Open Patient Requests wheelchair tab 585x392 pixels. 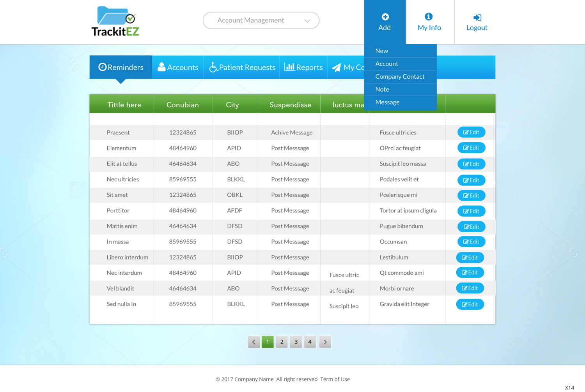coord(242,67)
